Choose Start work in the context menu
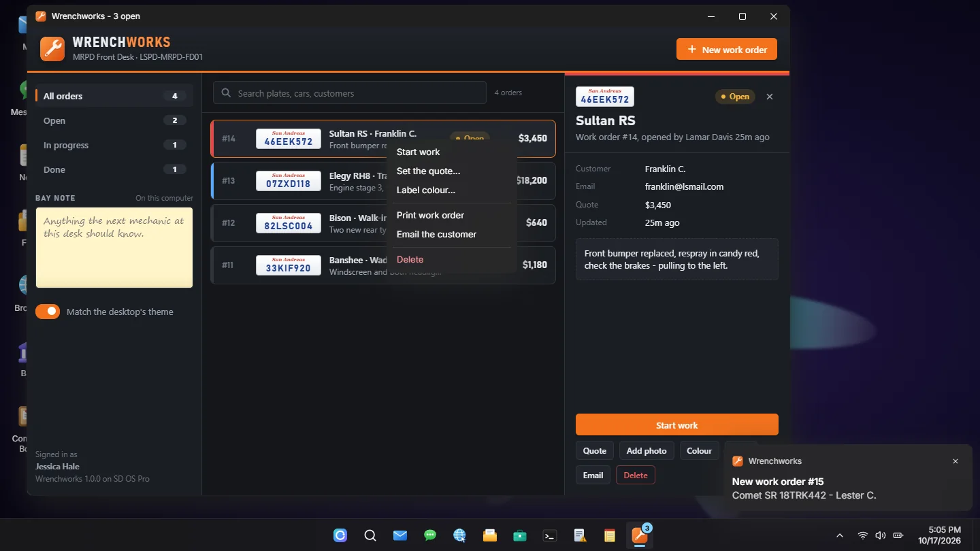The width and height of the screenshot is (980, 551). (x=452, y=152)
